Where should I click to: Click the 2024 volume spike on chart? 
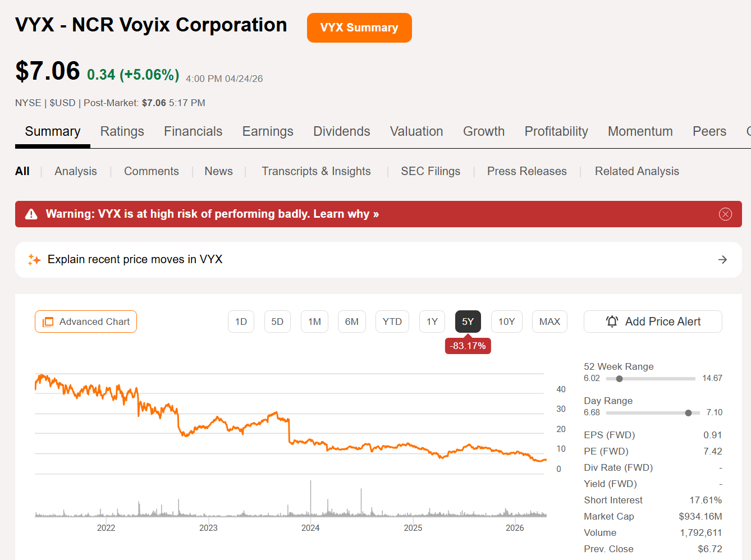point(310,498)
